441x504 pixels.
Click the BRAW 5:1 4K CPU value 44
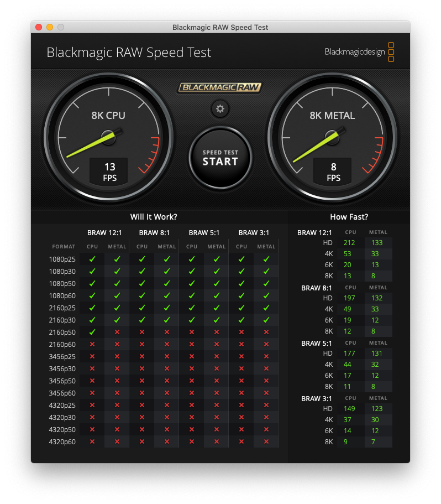pyautogui.click(x=347, y=365)
